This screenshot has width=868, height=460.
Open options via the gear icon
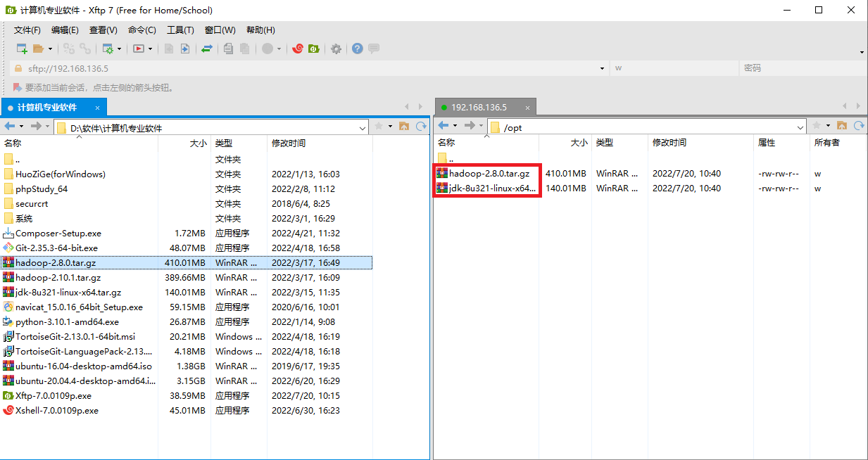336,49
